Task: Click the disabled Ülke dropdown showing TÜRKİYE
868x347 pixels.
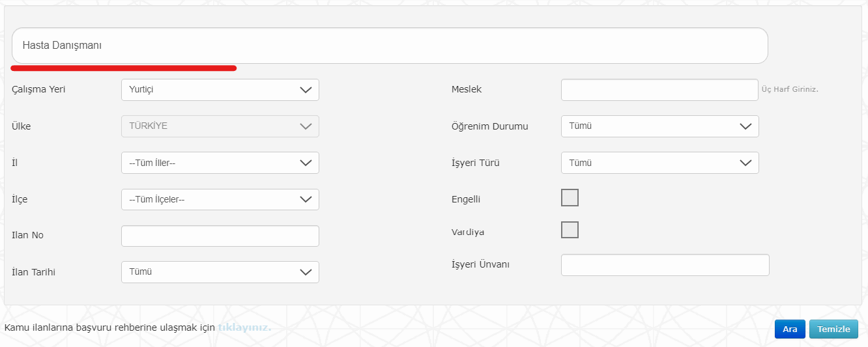Action: pos(220,126)
